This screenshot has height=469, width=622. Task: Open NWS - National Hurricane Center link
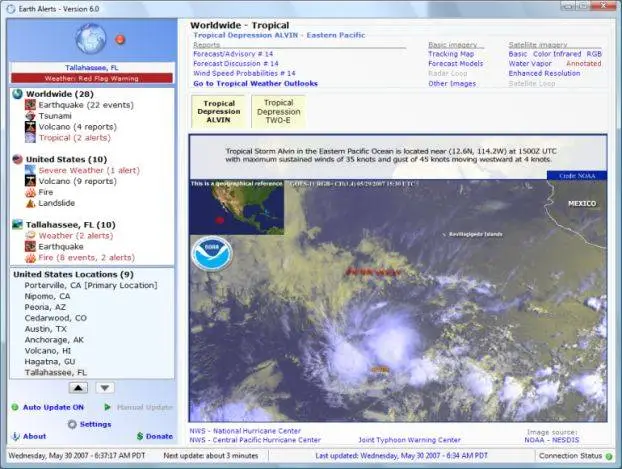point(245,431)
